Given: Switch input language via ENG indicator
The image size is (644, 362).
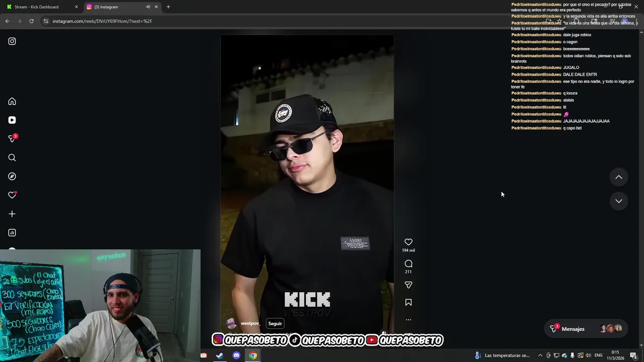Looking at the screenshot, I should pos(598,355).
